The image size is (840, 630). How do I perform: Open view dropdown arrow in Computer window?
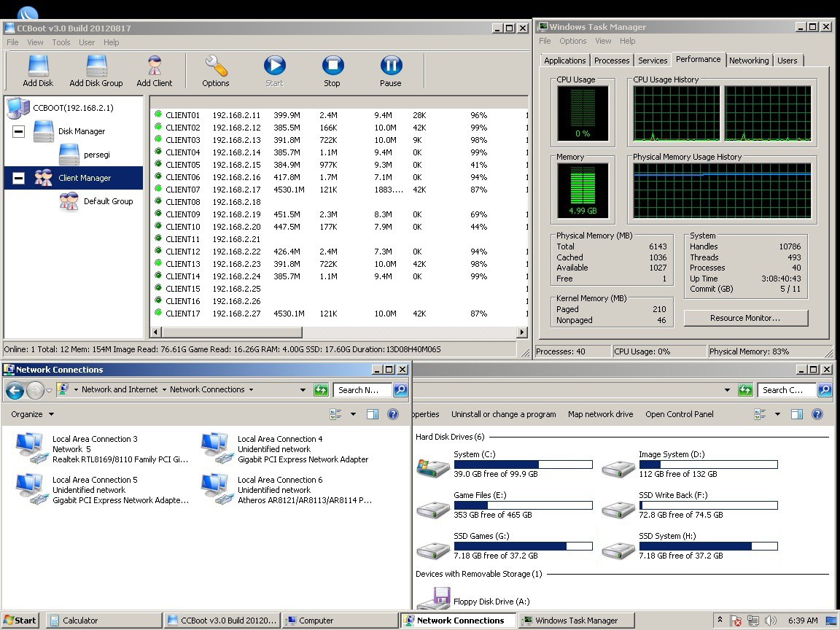[777, 414]
